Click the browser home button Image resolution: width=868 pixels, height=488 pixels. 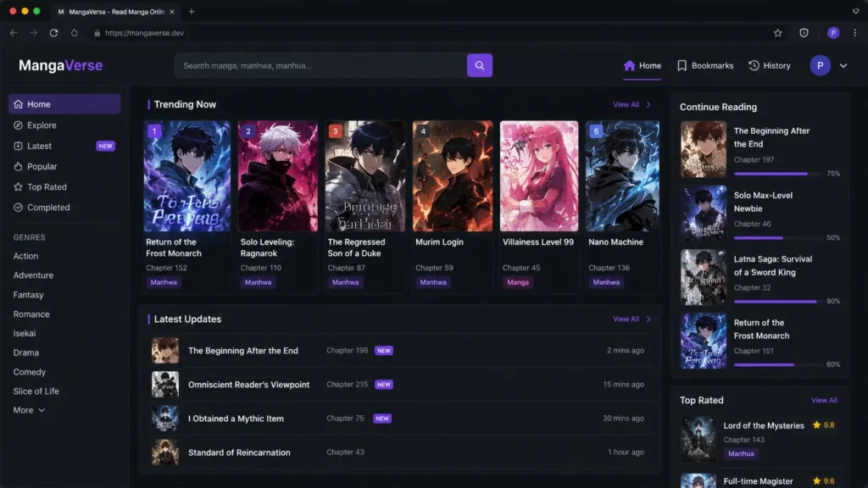(75, 33)
